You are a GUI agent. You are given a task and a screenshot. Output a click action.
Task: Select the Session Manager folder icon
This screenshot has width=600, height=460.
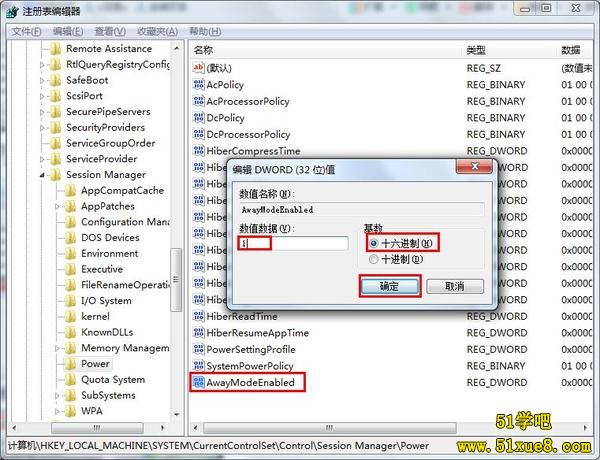(x=56, y=175)
